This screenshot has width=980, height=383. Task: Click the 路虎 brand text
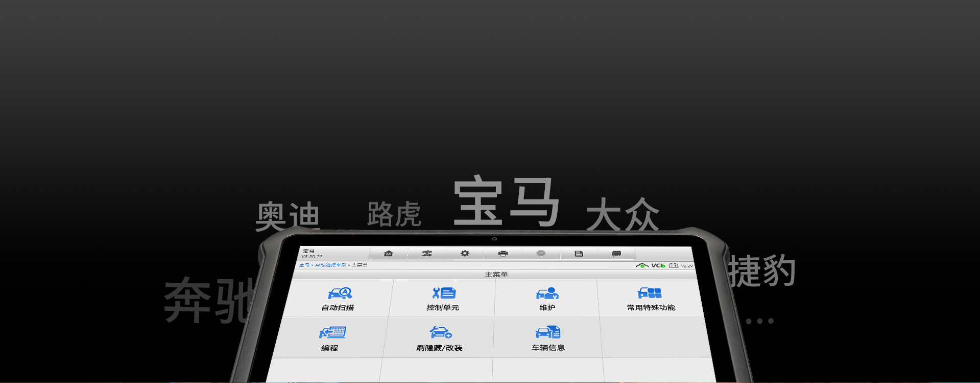pos(394,214)
